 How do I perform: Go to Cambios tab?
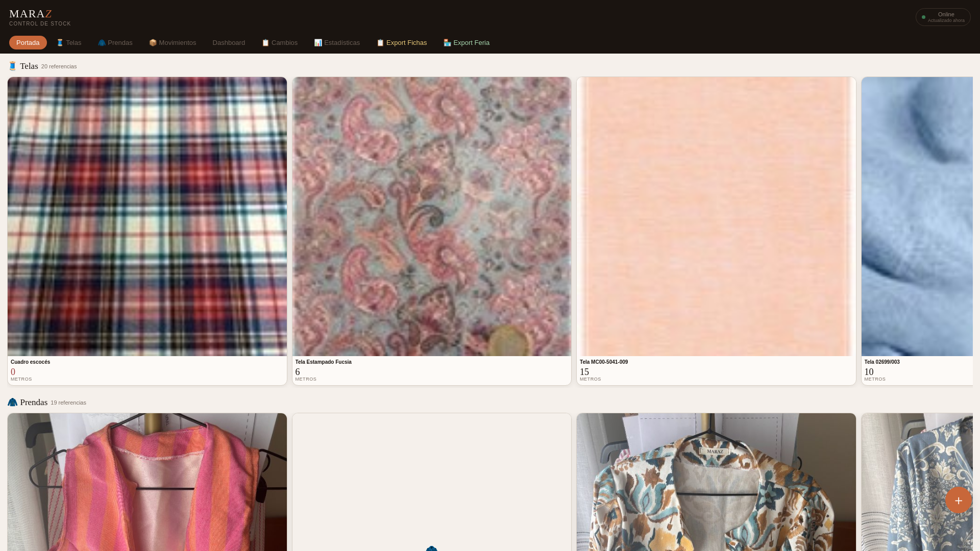tap(280, 43)
